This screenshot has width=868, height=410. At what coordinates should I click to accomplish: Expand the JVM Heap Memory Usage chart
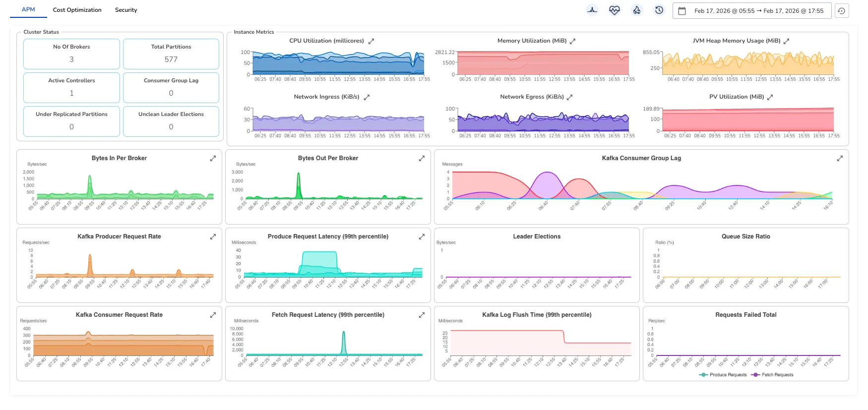pos(786,41)
